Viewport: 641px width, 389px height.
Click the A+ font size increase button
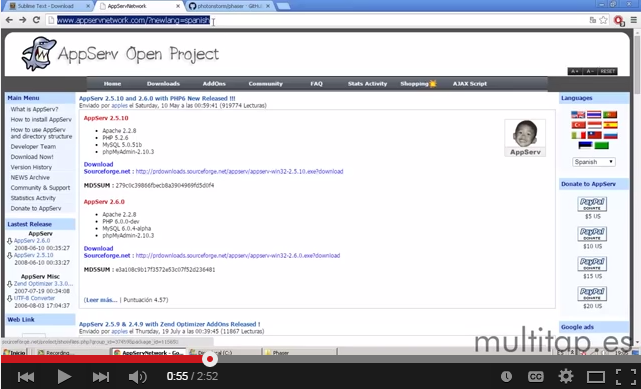(574, 72)
